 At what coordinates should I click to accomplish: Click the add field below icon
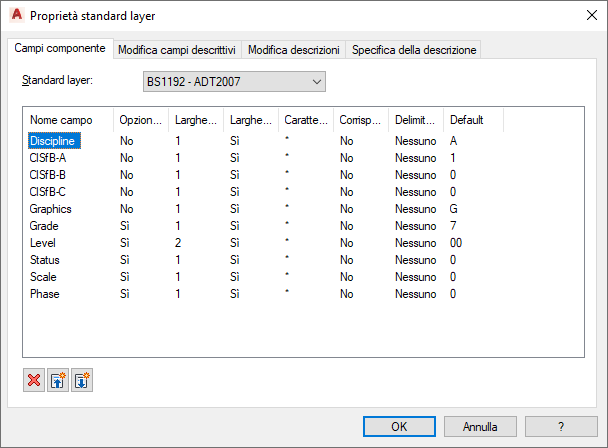82,380
